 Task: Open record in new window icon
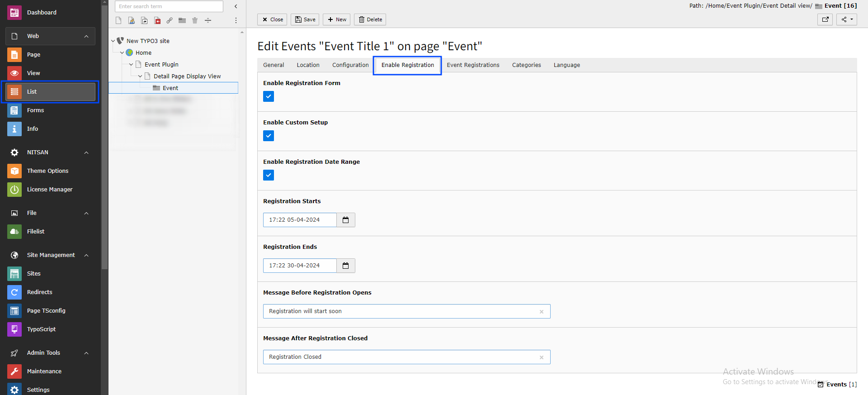(x=825, y=19)
